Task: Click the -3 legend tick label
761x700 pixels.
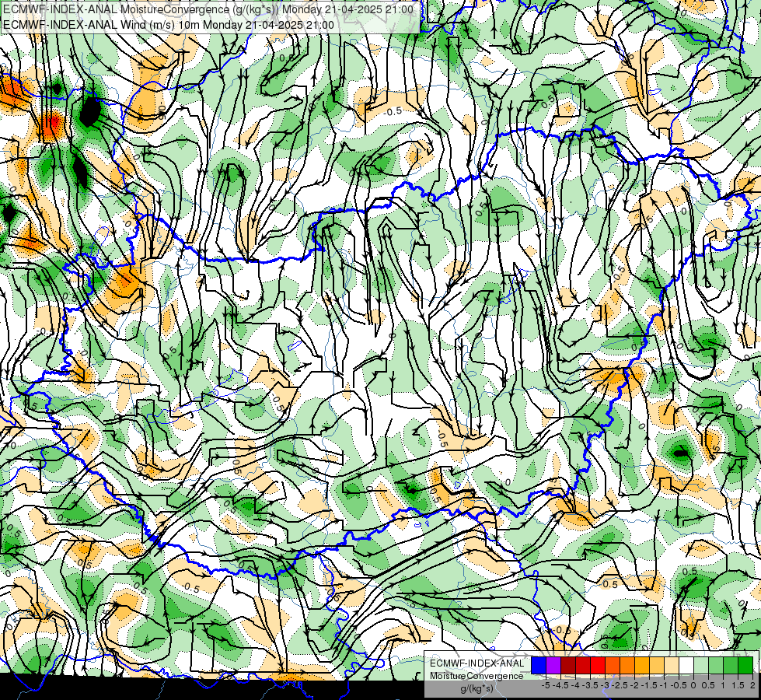Action: [x=605, y=685]
